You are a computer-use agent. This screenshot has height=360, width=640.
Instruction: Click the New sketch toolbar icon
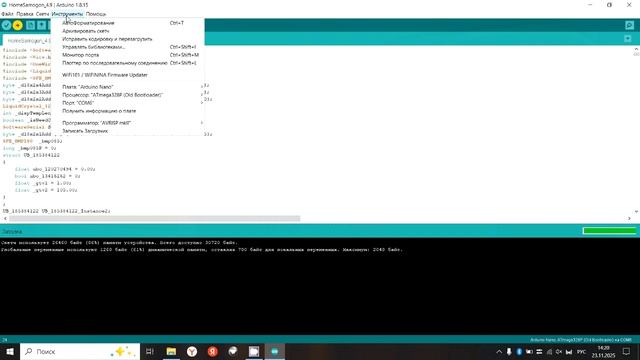(x=30, y=25)
